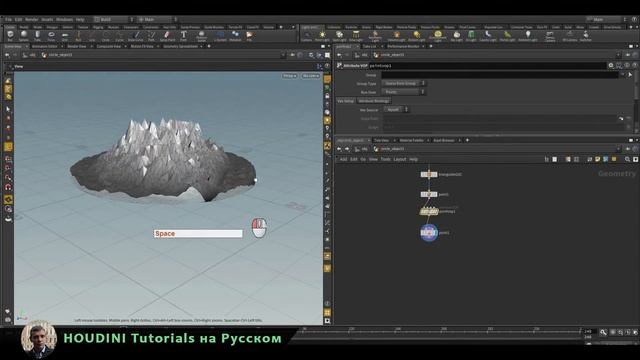The width and height of the screenshot is (640, 360).
Task: Select the Spray Paint shelf tool
Action: [167, 36]
